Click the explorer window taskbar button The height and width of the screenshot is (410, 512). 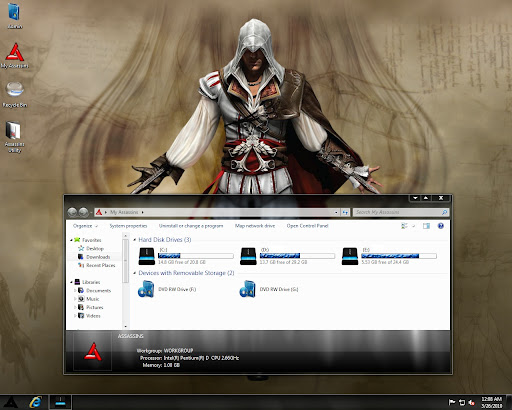pos(60,402)
